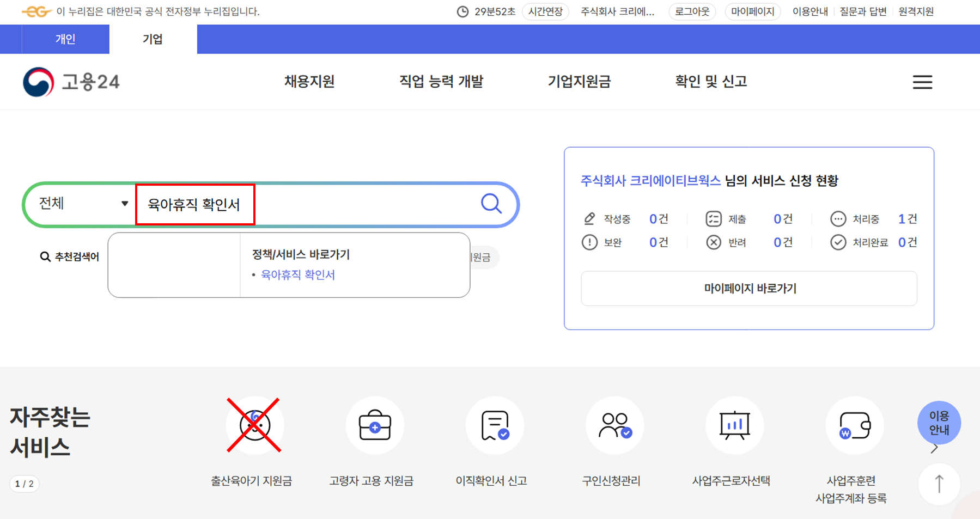Switch to the 개인 tab
The width and height of the screenshot is (980, 519).
coord(65,39)
